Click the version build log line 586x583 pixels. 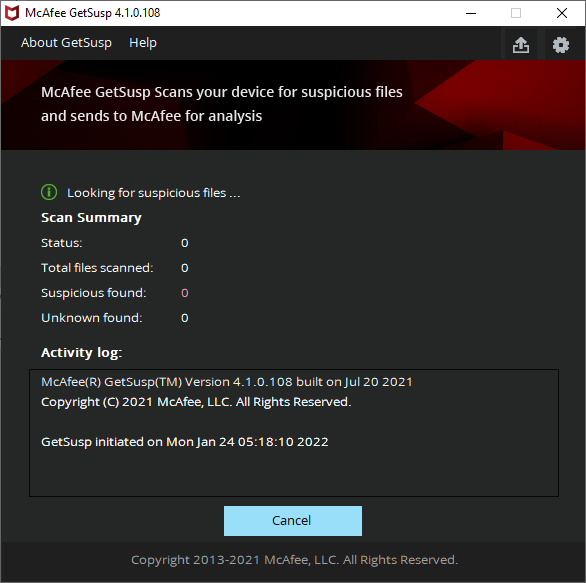tap(226, 382)
